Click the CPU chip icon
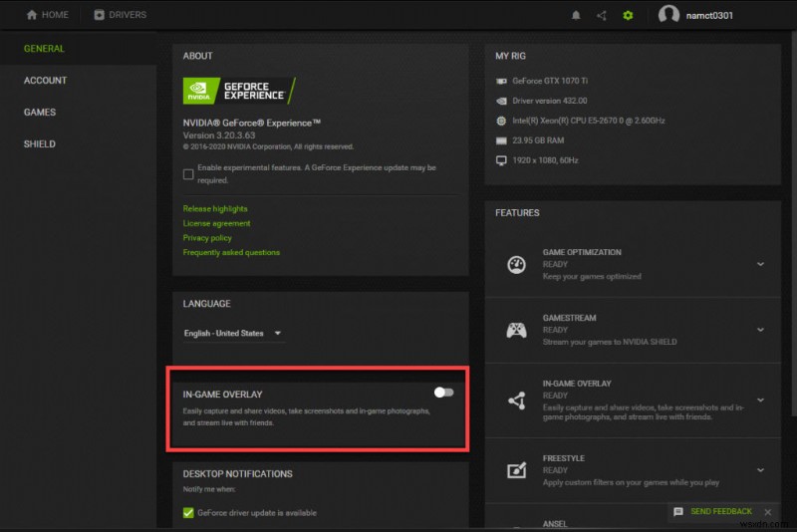The width and height of the screenshot is (797, 532). point(501,121)
